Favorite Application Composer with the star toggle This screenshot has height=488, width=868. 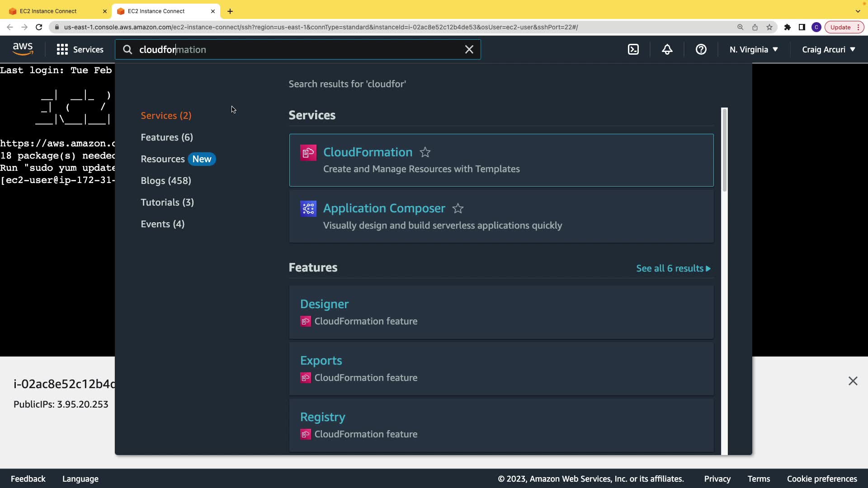coord(458,209)
